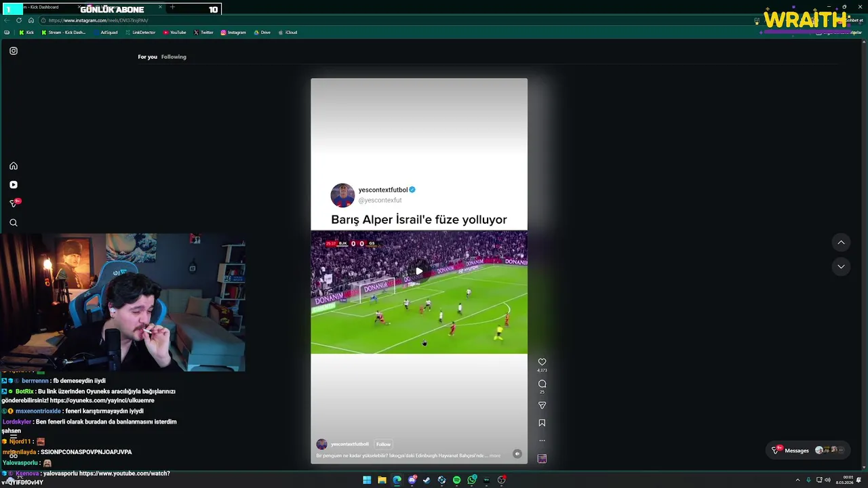868x488 pixels.
Task: Show hidden system tray icons chevron
Action: pyautogui.click(x=797, y=480)
